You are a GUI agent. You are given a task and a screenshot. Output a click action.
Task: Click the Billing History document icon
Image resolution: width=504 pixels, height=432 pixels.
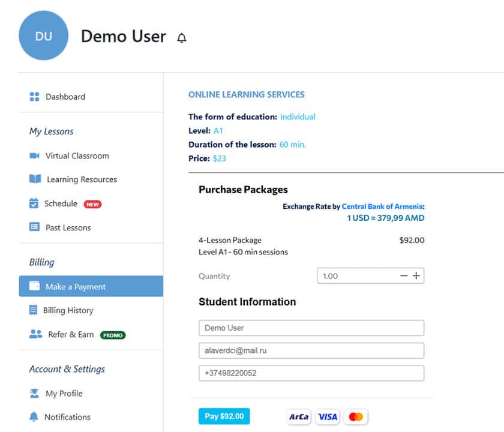(x=33, y=310)
